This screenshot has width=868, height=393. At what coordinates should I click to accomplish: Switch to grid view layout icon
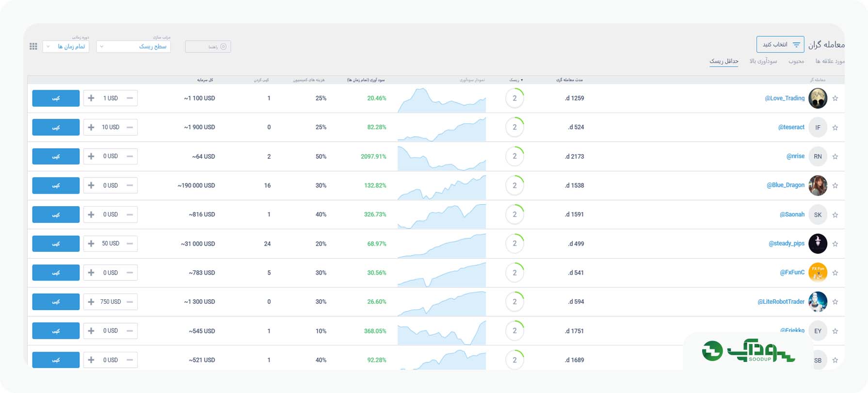tap(33, 46)
